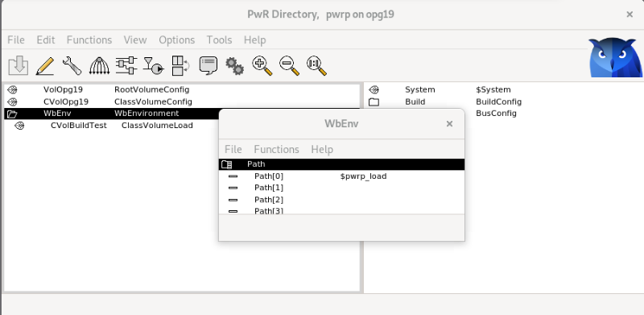Close the WbEnv attribute window

[x=449, y=124]
